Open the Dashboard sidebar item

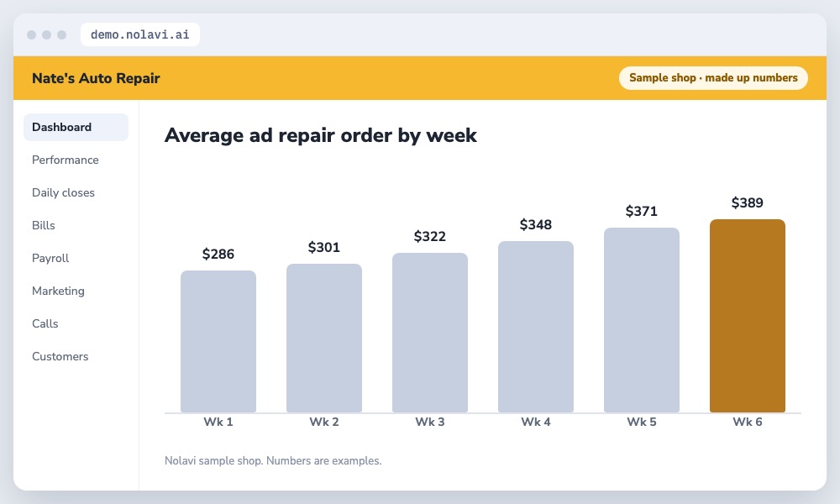tap(76, 127)
